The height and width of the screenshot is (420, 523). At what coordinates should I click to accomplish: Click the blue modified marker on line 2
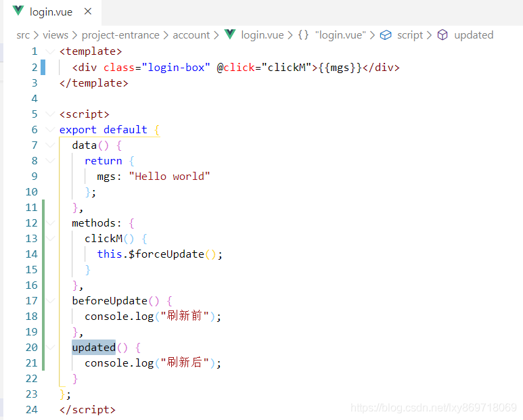click(x=43, y=67)
